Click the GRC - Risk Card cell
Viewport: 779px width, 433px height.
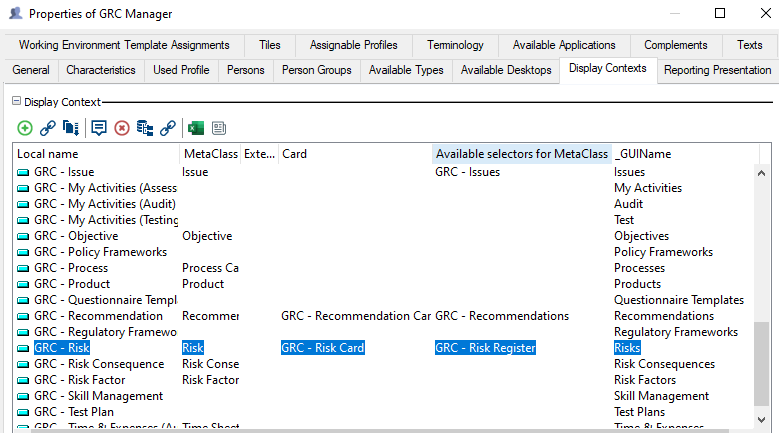tap(322, 348)
